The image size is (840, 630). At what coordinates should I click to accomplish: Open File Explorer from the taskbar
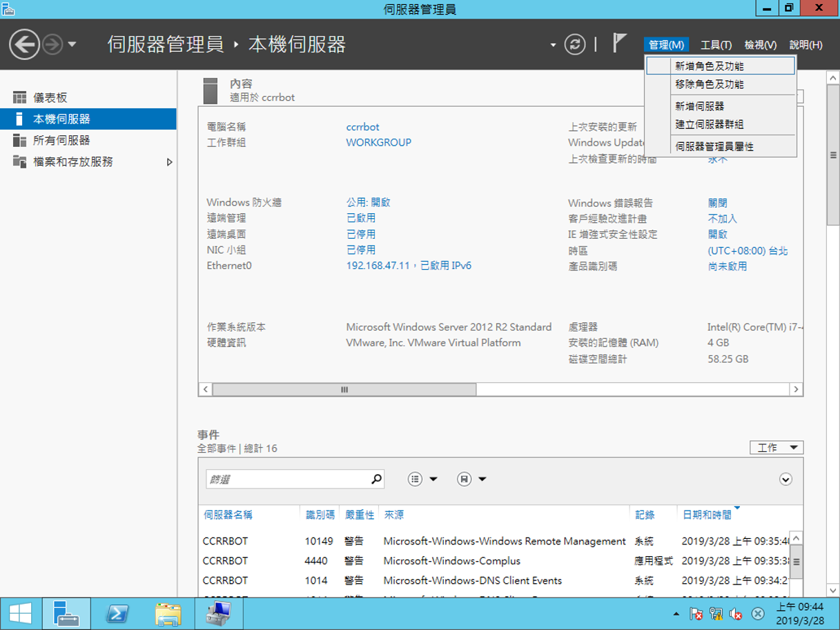tap(168, 613)
